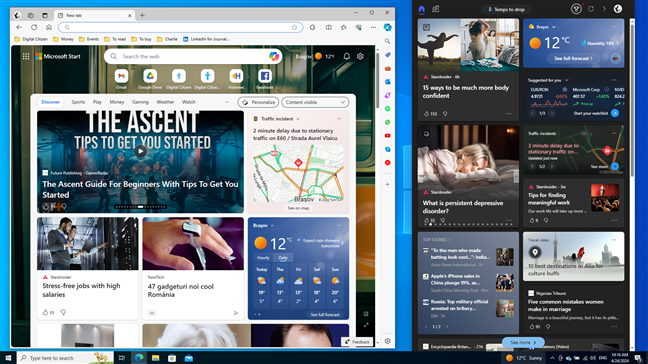The image size is (648, 364).
Task: Open the Feedback button
Action: pos(357,342)
